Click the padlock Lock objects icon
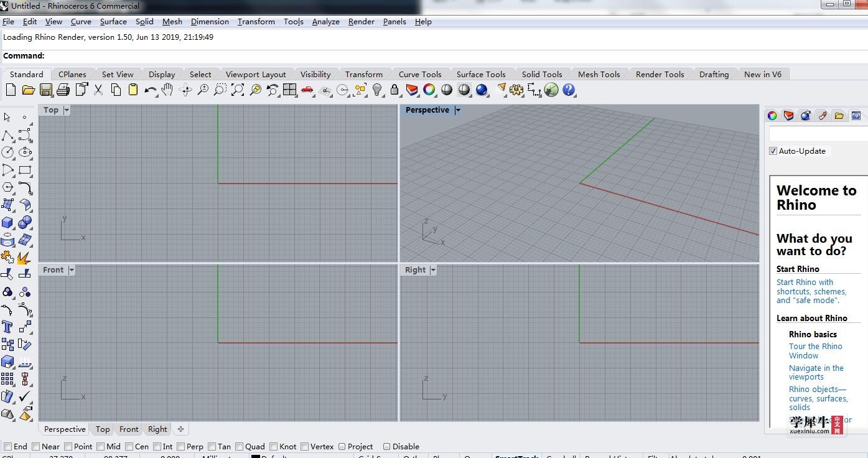This screenshot has height=458, width=868. tap(394, 90)
